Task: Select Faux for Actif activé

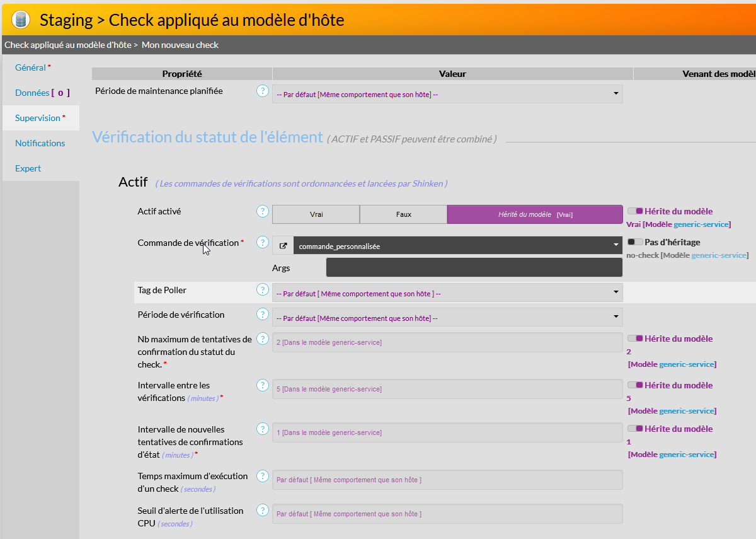Action: pyautogui.click(x=403, y=214)
